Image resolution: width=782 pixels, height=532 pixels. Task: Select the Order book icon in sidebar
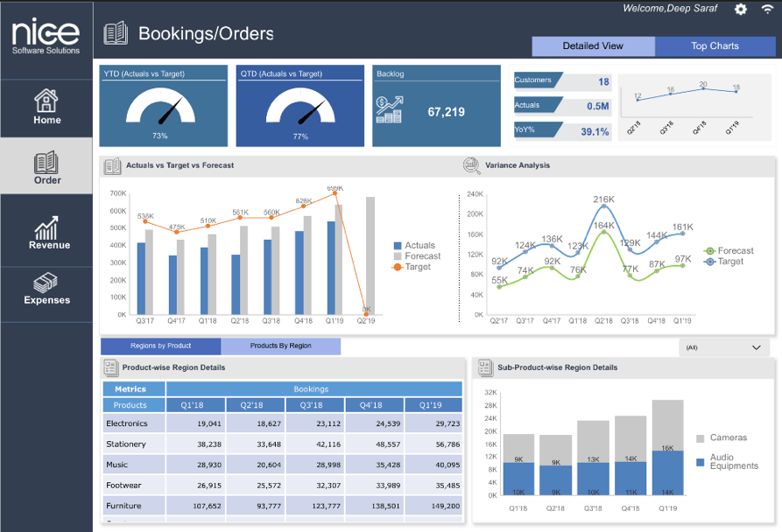[x=46, y=163]
